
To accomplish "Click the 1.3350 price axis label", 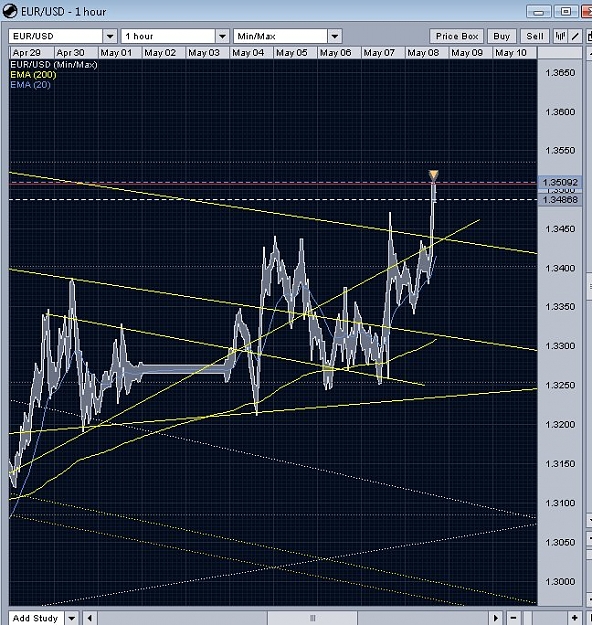I will tap(560, 307).
